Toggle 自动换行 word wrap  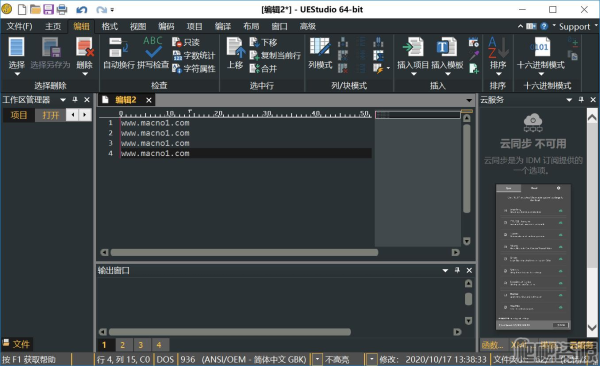[119, 53]
